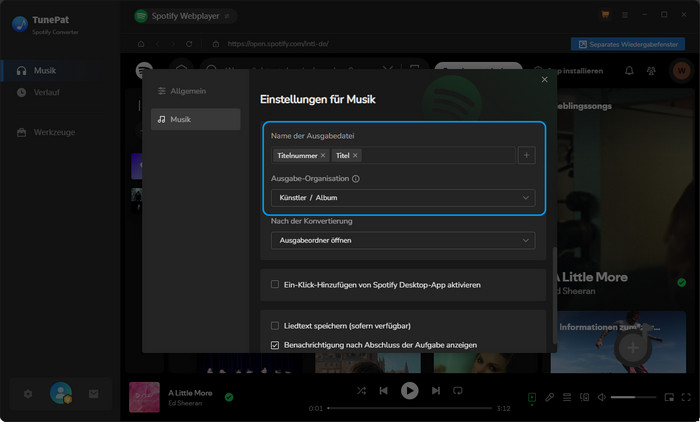
Task: Open Verlauf in the left sidebar
Action: pyautogui.click(x=46, y=92)
